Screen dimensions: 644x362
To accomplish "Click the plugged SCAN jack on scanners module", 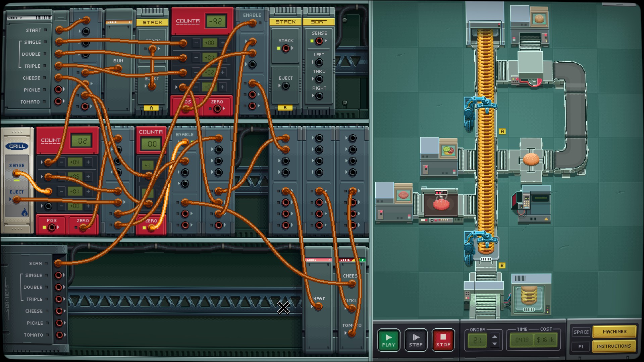I will click(58, 263).
